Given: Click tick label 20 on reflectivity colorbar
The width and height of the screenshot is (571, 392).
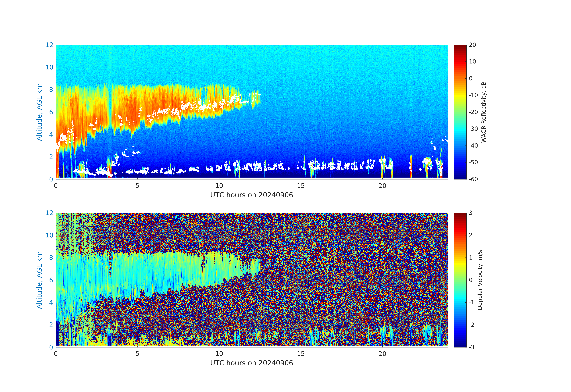Looking at the screenshot, I should (472, 45).
